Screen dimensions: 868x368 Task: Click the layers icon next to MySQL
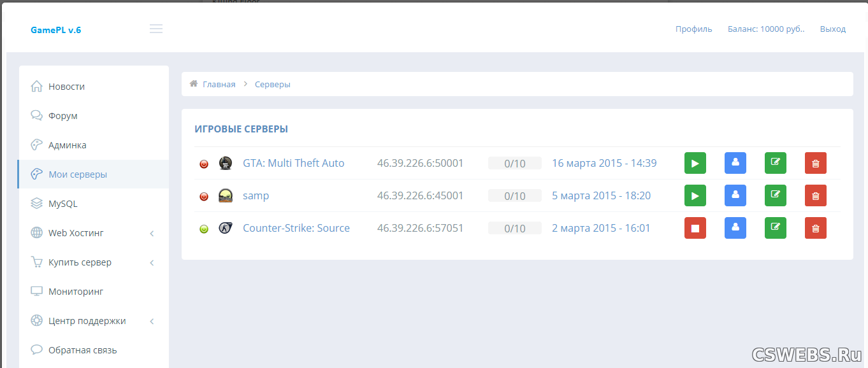[x=36, y=203]
